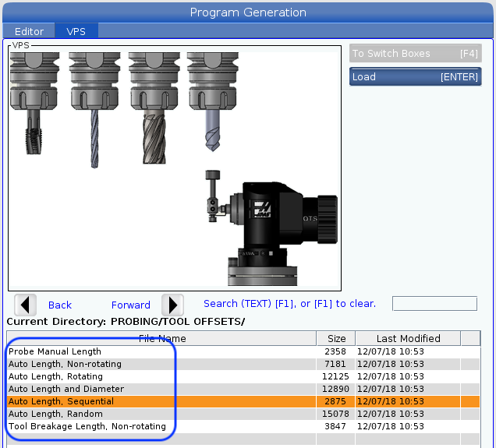Sort the list by Size column header
496x448 pixels.
336,338
